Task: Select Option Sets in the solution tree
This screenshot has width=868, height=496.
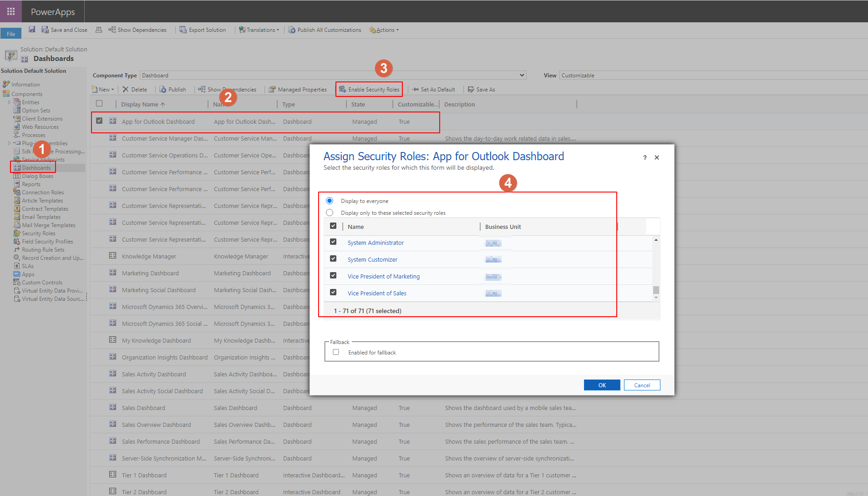Action: pos(36,111)
